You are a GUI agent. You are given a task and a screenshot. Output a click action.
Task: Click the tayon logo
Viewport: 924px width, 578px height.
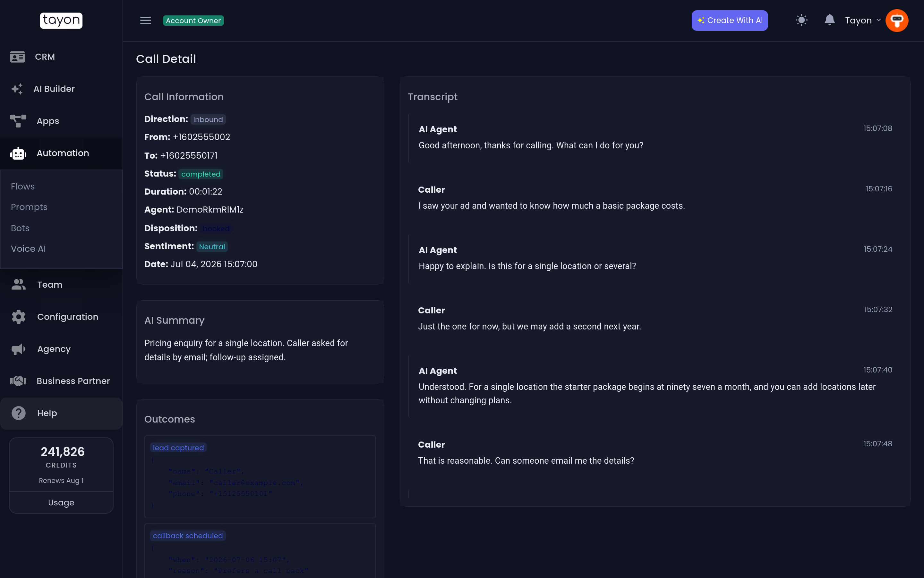pyautogui.click(x=61, y=20)
